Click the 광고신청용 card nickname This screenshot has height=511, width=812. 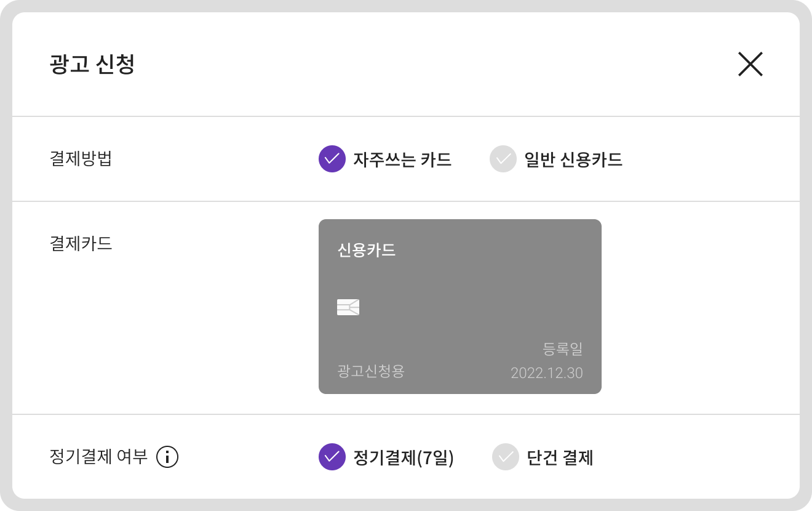[x=371, y=371]
